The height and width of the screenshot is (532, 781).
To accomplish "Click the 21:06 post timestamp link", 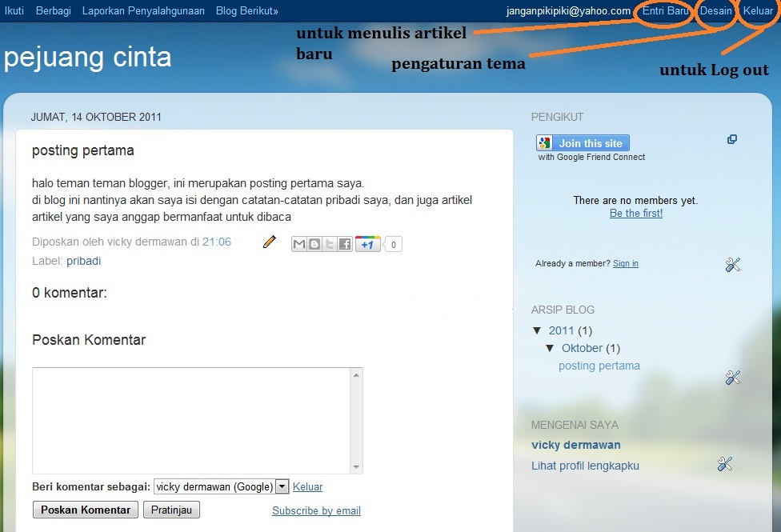I will [217, 242].
